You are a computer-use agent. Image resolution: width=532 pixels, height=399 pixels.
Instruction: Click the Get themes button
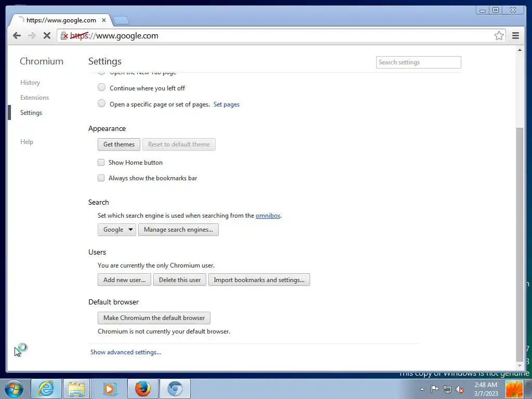coord(119,144)
